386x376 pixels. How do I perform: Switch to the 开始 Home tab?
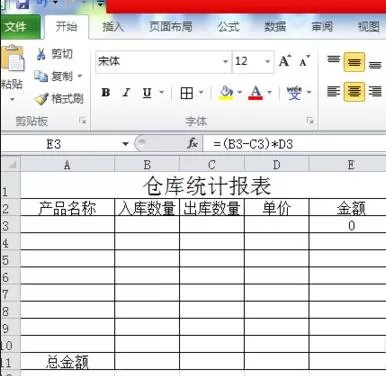coord(66,27)
